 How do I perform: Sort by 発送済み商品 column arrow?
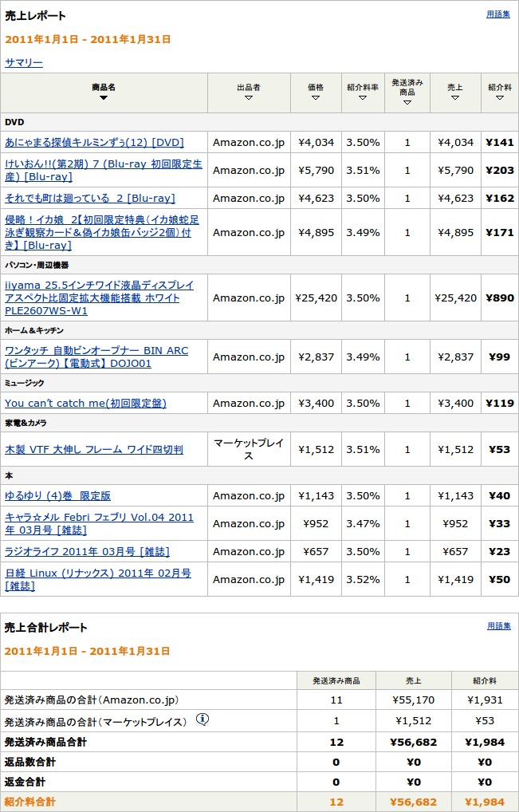[x=407, y=102]
